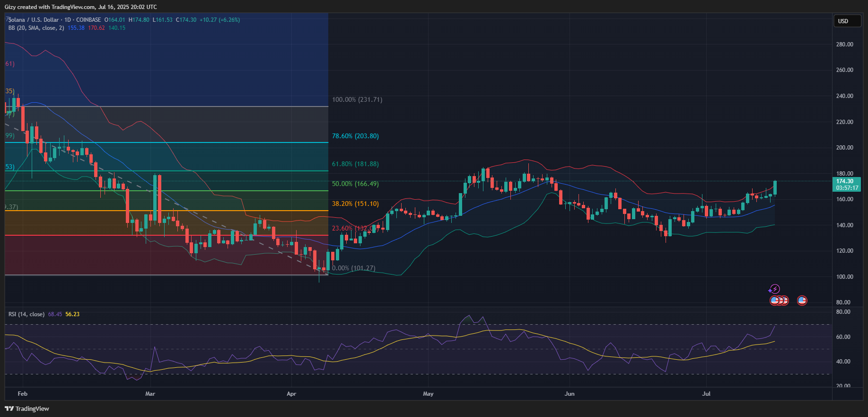Open the TradingView logo link
This screenshot has height=417, width=868.
27,408
